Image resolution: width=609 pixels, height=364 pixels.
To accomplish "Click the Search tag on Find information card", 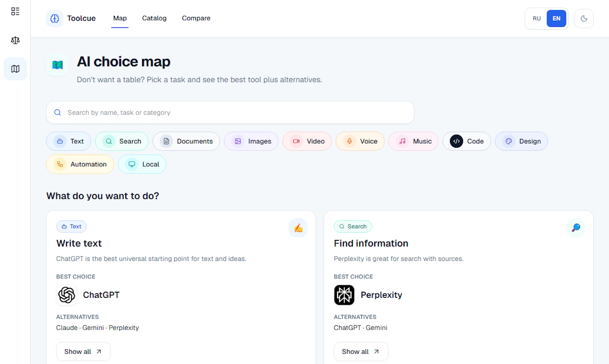I will point(353,226).
